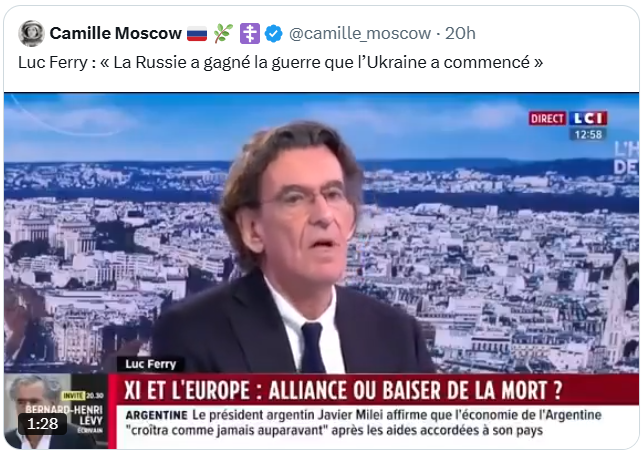Click the 1:28 video duration badge
The width and height of the screenshot is (644, 454).
[42, 424]
